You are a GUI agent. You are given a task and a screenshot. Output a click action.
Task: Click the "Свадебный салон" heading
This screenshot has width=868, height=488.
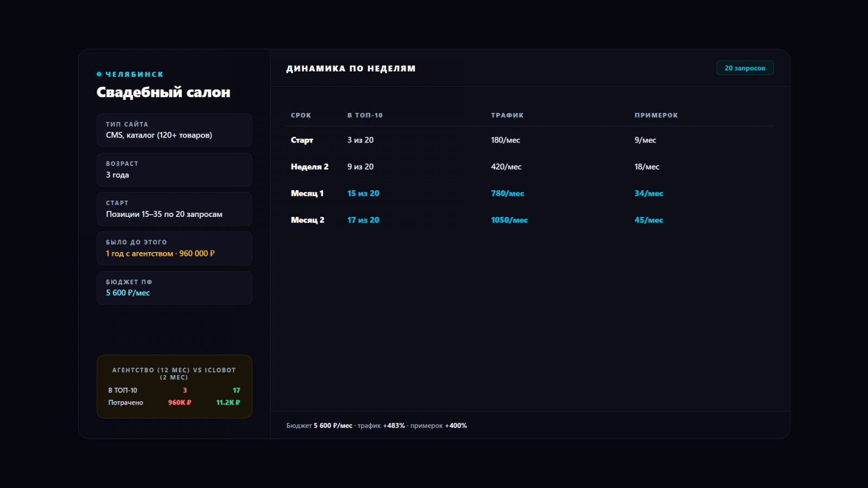[163, 92]
